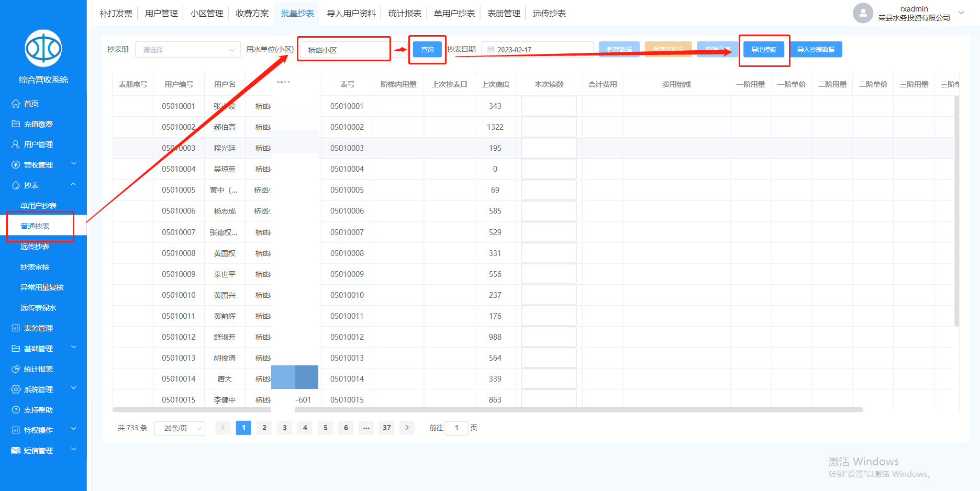Click the calendar icon in 抄表日期 field
The image size is (980, 491).
(491, 50)
